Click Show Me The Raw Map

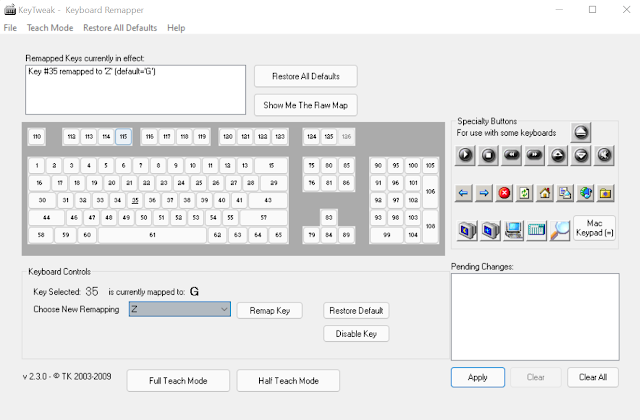coord(306,105)
